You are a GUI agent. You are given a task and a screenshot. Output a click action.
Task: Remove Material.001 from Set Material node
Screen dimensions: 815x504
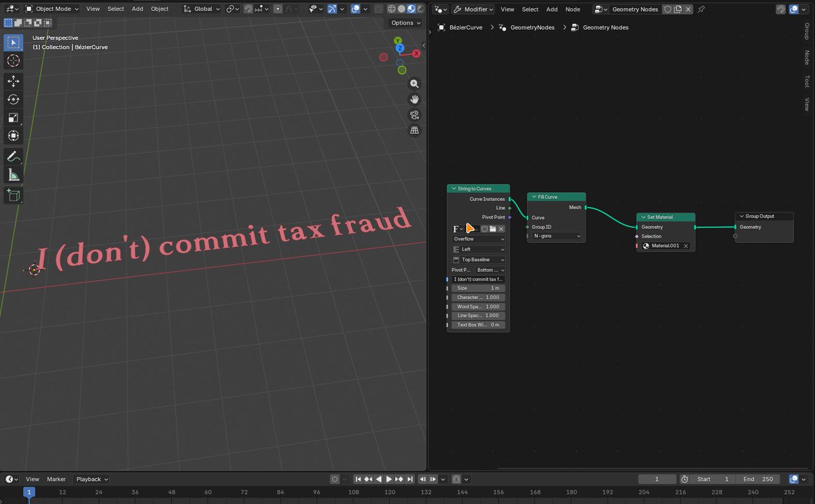pos(686,246)
